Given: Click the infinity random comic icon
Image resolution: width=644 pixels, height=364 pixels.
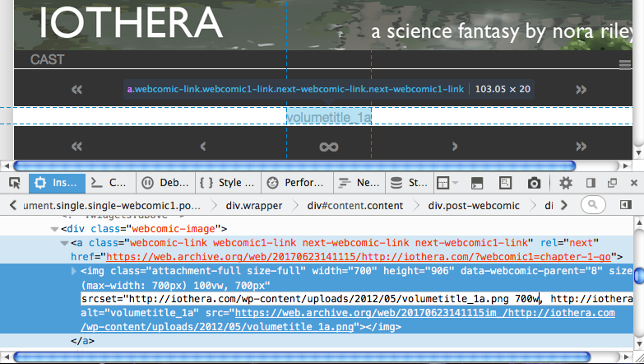Looking at the screenshot, I should pos(329,146).
